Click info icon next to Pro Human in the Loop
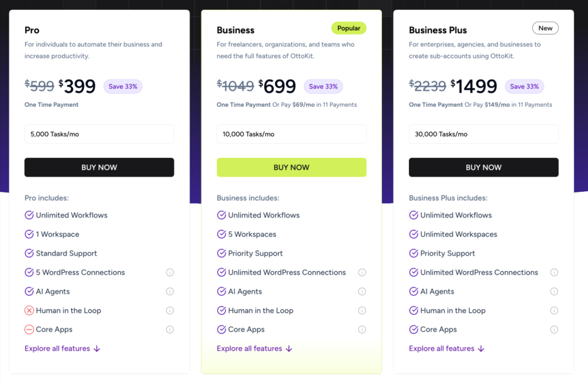 pyautogui.click(x=170, y=311)
